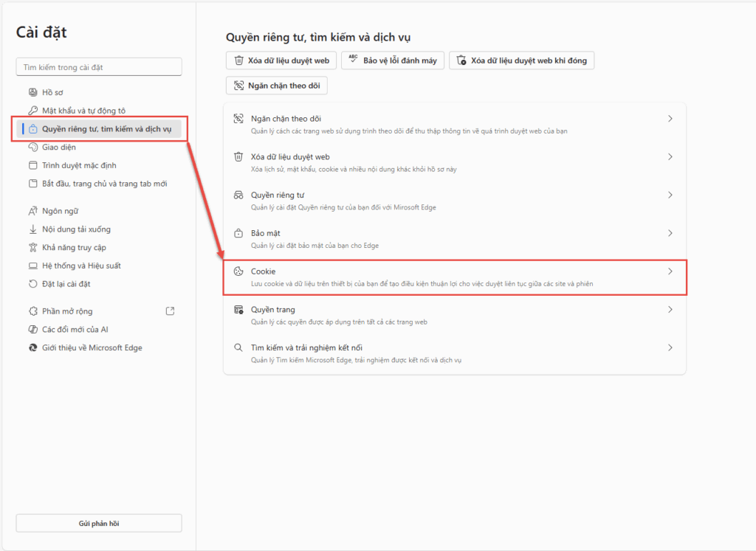
Task: Click the cookie icon in settings list
Action: coord(238,271)
